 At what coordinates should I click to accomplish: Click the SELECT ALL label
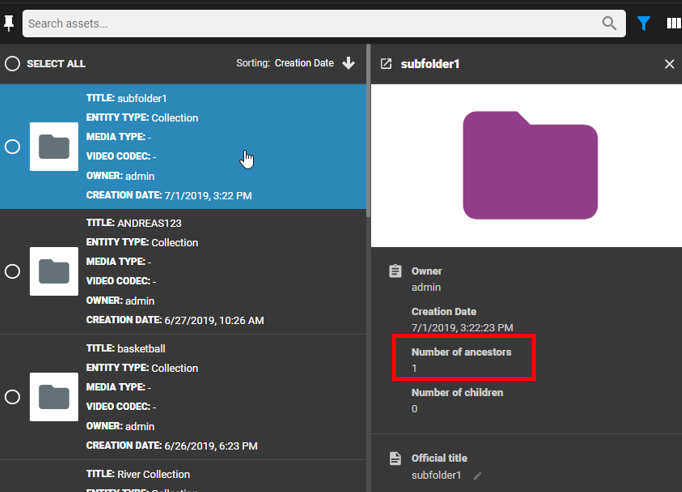click(56, 64)
